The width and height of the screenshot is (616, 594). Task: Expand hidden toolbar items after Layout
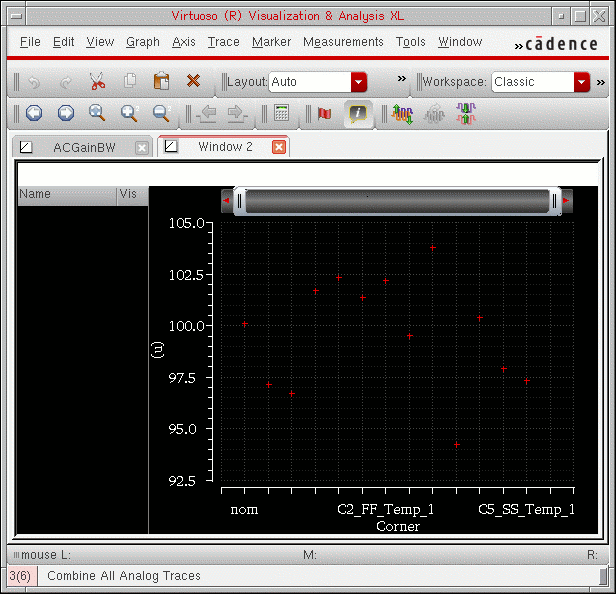[x=402, y=80]
